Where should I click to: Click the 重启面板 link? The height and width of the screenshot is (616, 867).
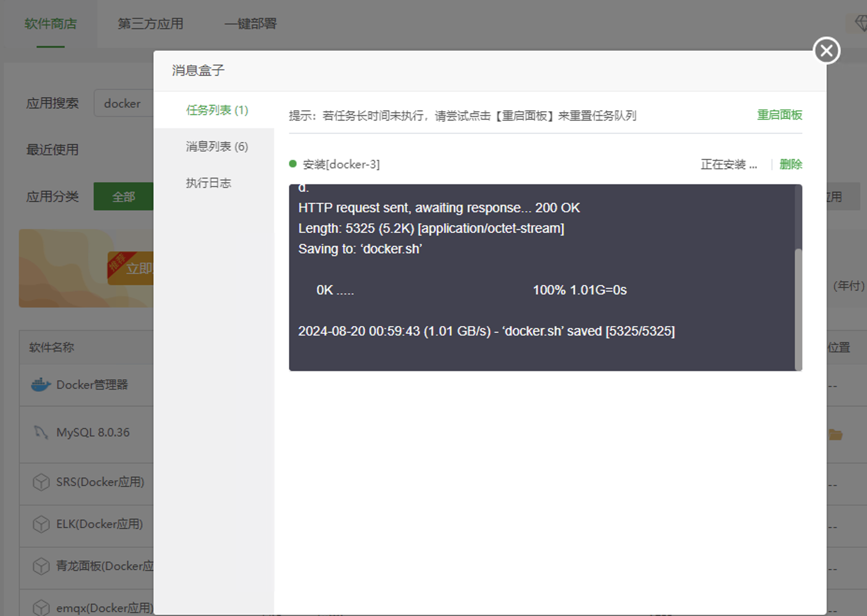click(780, 115)
